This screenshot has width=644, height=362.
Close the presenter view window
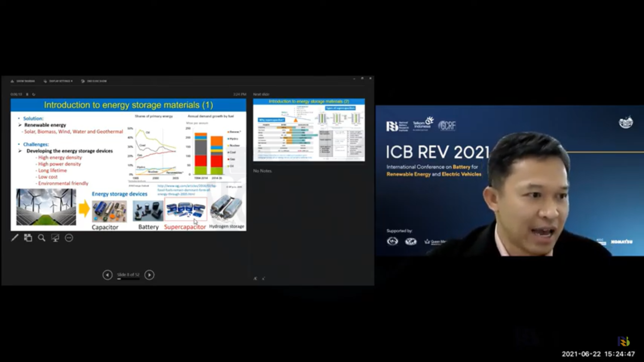coord(371,78)
